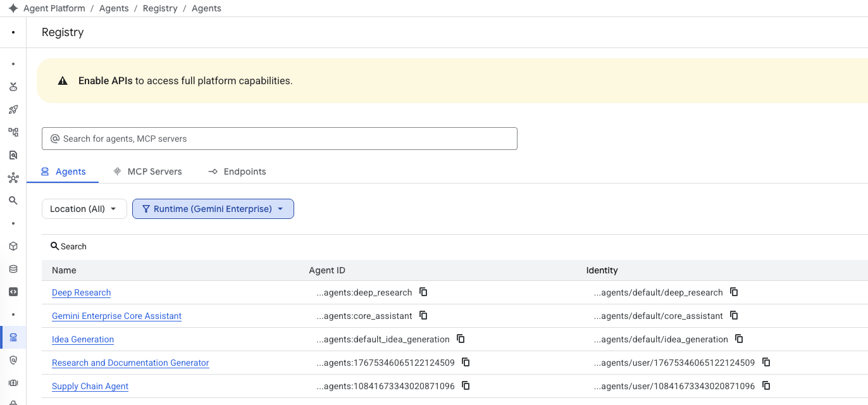This screenshot has width=868, height=405.
Task: Open the hierarchy tree icon in the sidebar
Action: [13, 132]
